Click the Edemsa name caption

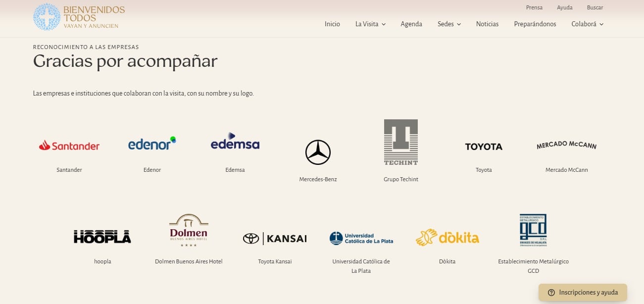tap(235, 170)
